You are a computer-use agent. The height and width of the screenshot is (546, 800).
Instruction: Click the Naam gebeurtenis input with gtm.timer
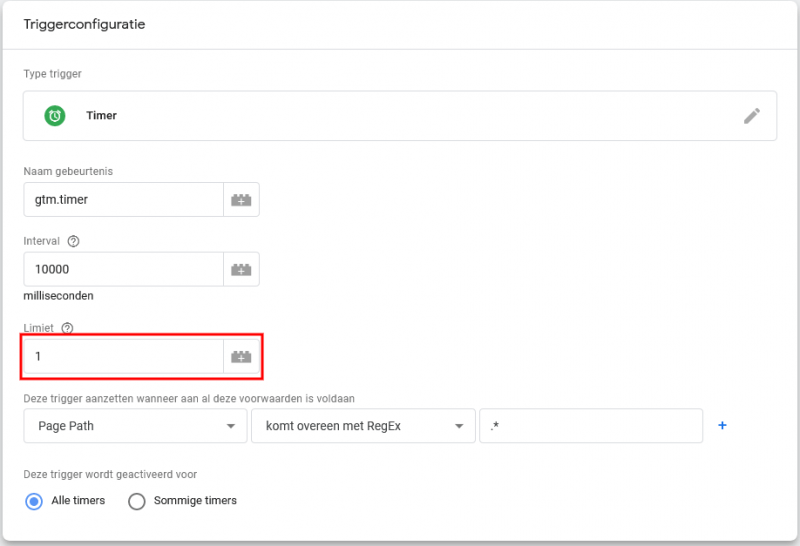123,200
